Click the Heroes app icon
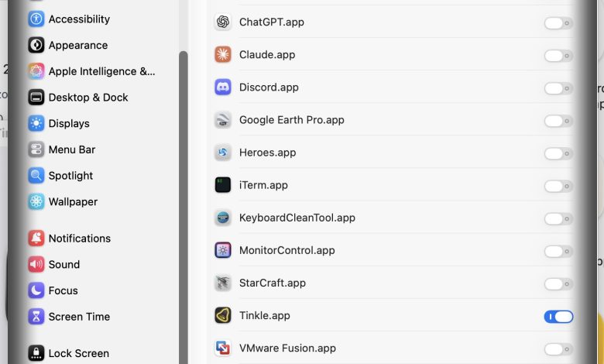Viewport: 604px width, 364px height. [223, 153]
